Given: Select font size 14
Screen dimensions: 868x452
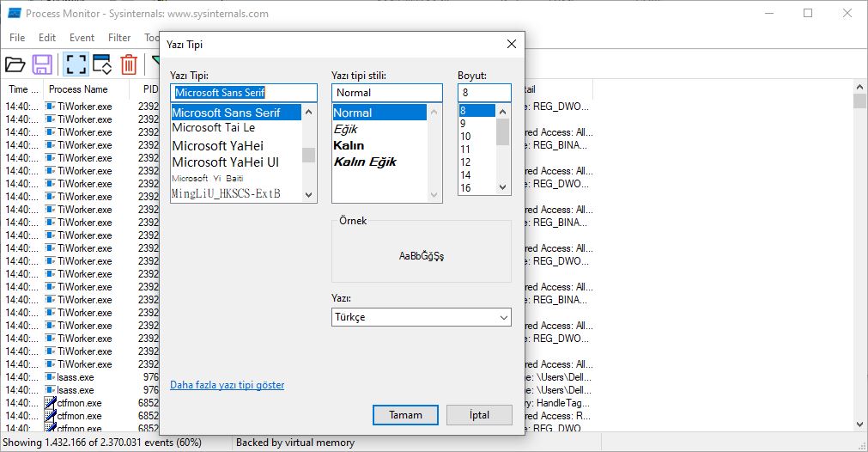Looking at the screenshot, I should (x=477, y=175).
